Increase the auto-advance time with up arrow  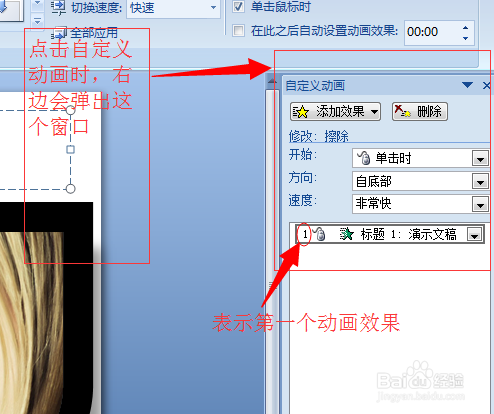point(466,28)
